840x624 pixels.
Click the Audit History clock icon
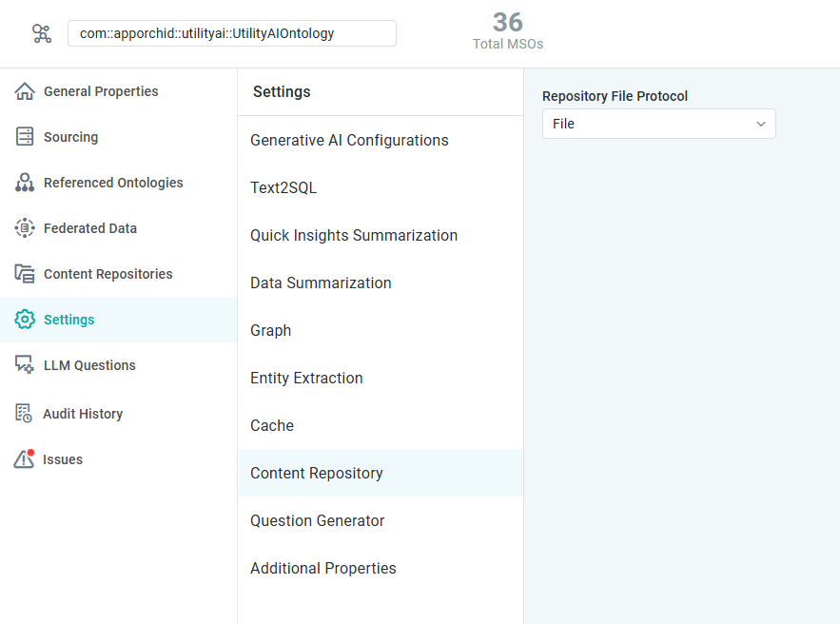(25, 414)
